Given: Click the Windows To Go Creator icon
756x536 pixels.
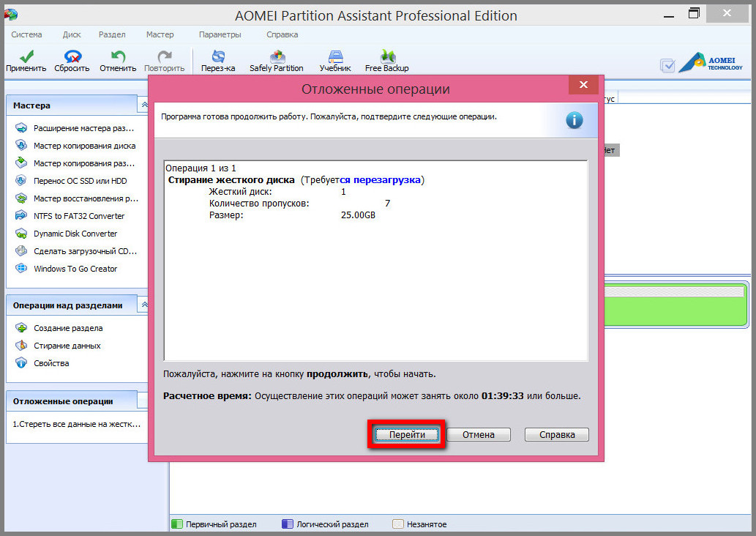Looking at the screenshot, I should (x=21, y=268).
